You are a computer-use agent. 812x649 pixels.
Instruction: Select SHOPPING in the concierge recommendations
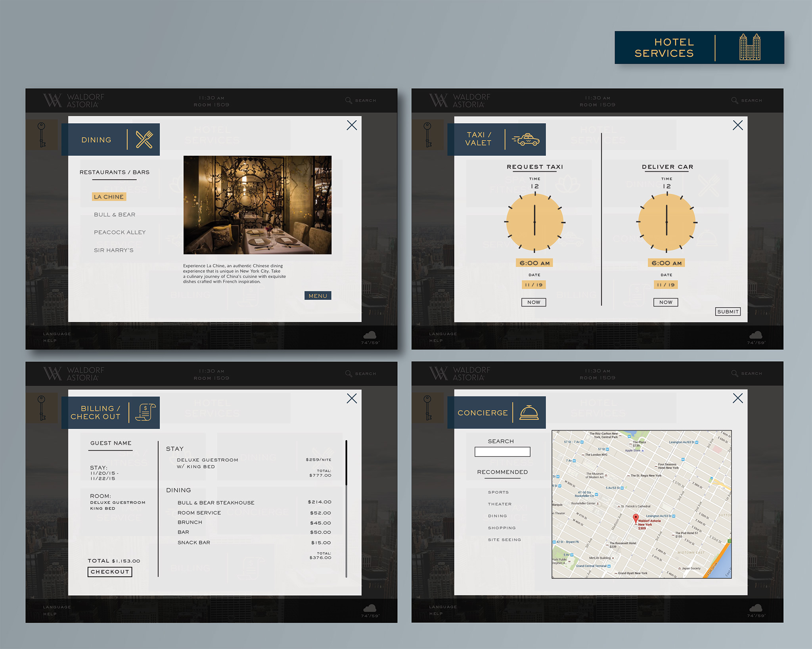[x=502, y=528]
